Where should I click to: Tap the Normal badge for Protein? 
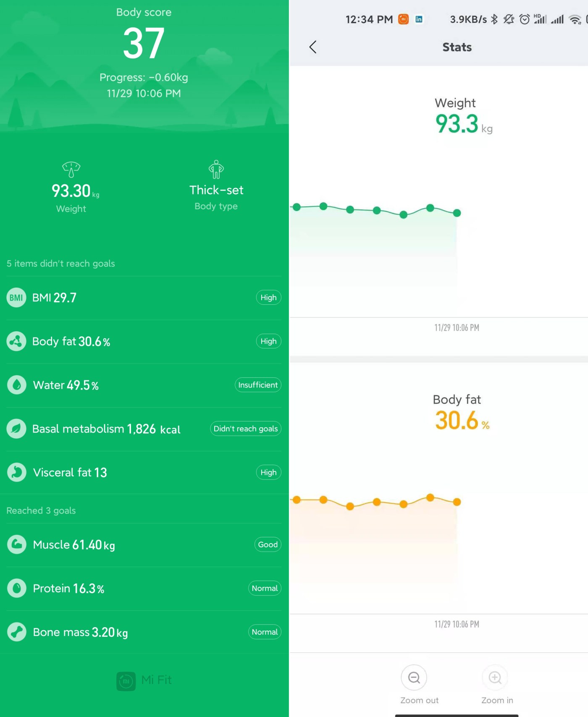point(265,588)
